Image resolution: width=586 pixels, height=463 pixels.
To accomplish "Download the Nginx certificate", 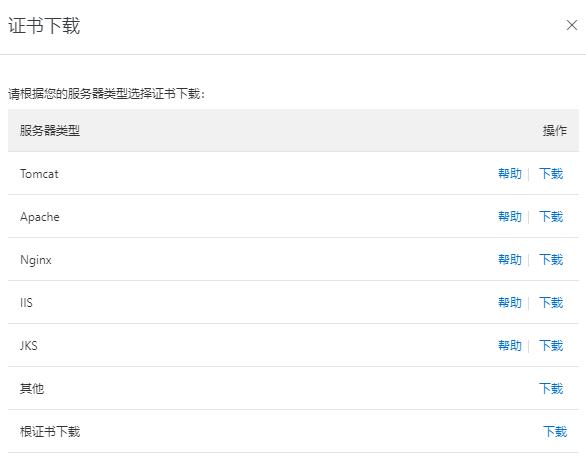I will pyautogui.click(x=551, y=259).
